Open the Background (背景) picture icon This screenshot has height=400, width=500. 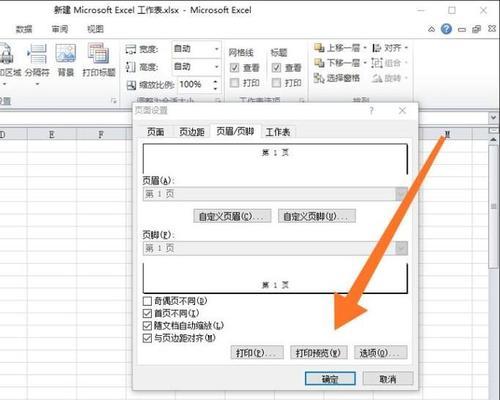(66, 54)
